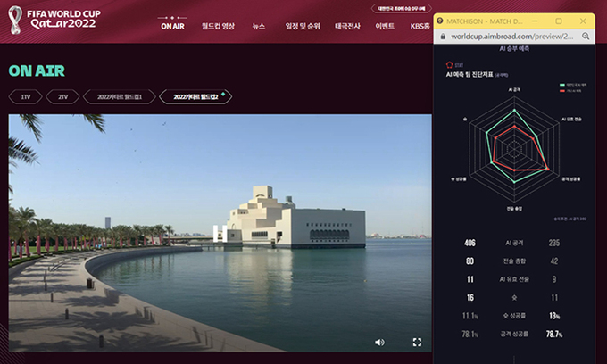
Task: Go to the 뉴스 menu
Action: click(259, 26)
